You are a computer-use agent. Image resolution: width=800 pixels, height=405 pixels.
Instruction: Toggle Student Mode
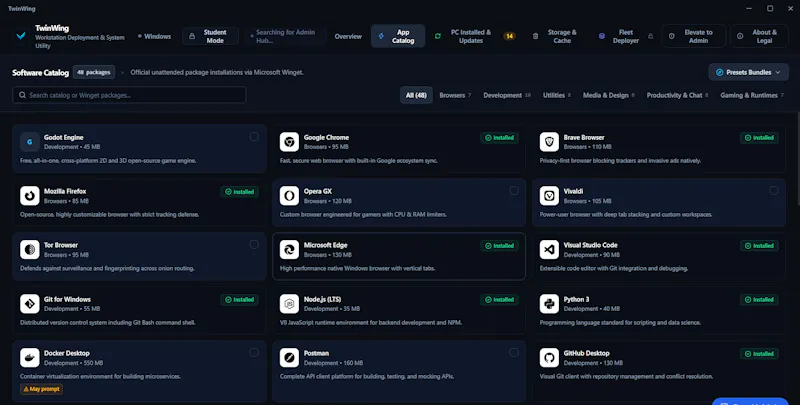click(x=210, y=36)
